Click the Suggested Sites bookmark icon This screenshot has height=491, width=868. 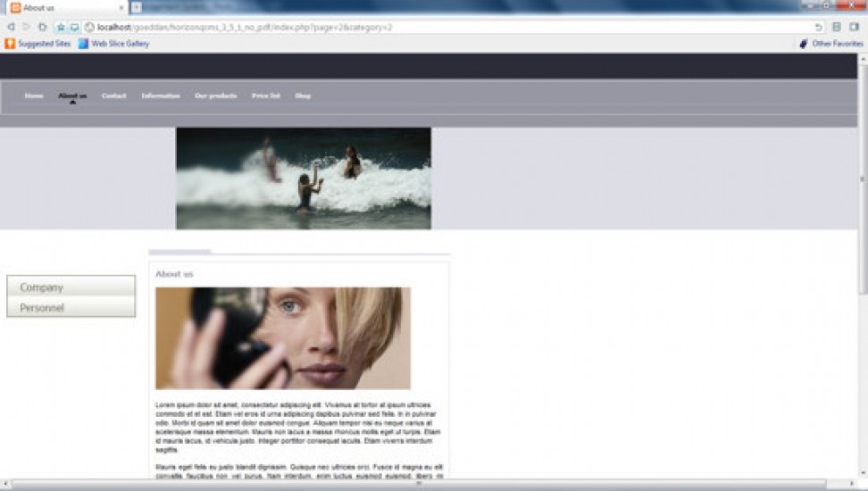click(10, 44)
